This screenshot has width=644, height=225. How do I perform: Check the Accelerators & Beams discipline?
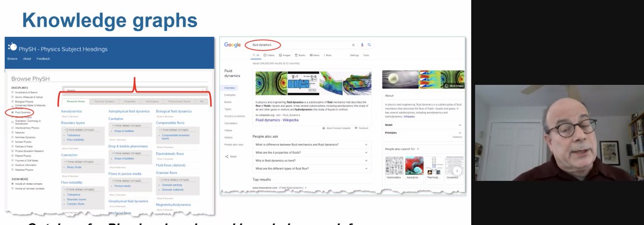click(x=12, y=92)
